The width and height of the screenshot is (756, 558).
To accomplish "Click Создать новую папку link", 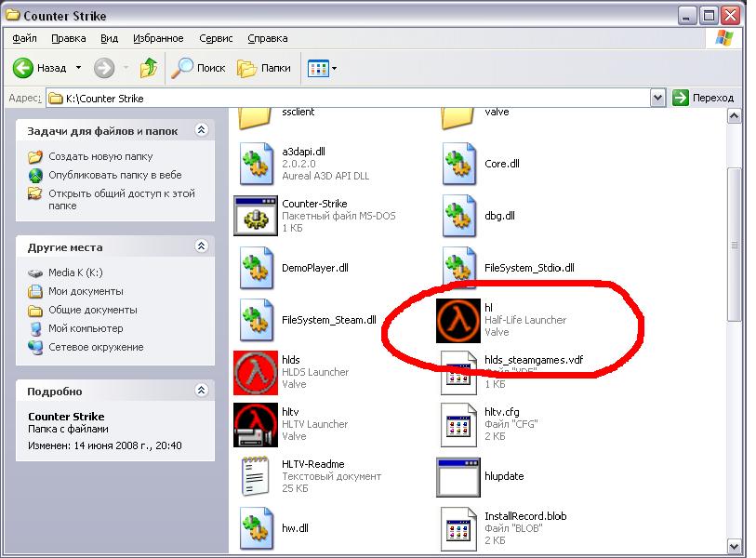I will point(100,156).
